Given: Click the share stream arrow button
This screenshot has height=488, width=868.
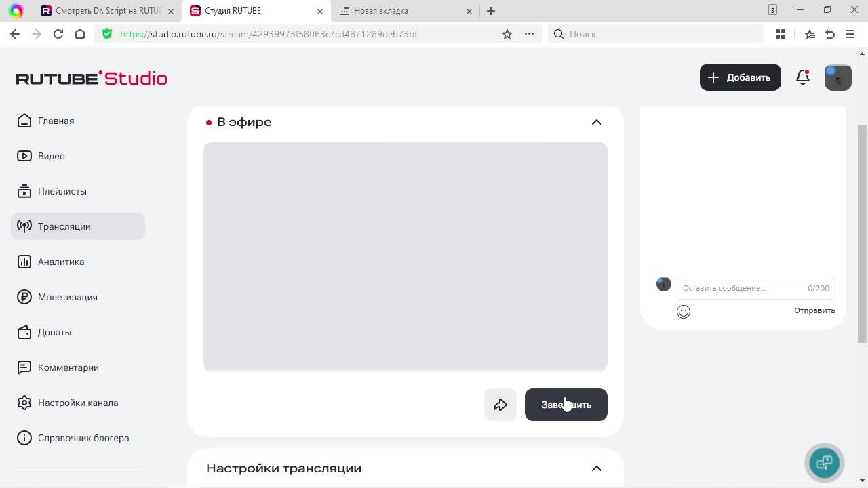Looking at the screenshot, I should pyautogui.click(x=500, y=405).
